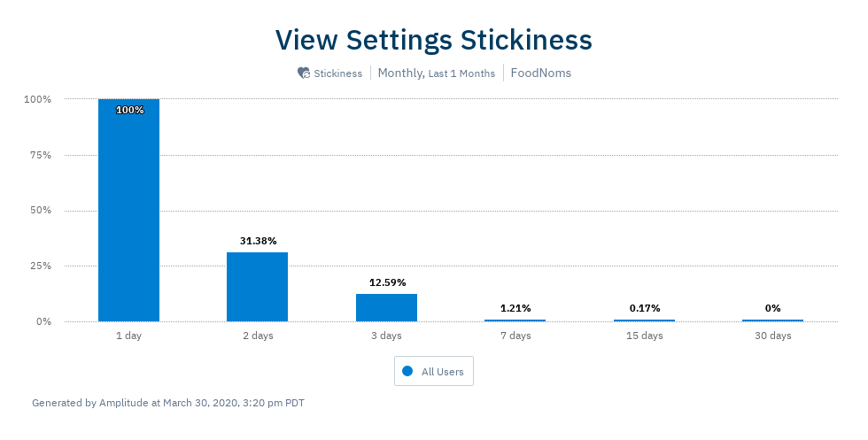Click the 30 days bar
The image size is (868, 440).
point(772,320)
